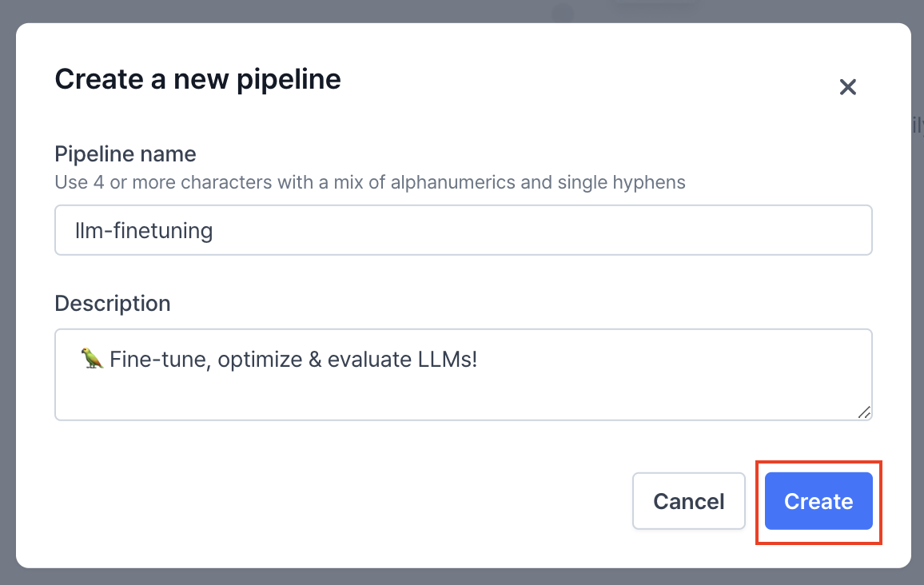The image size is (924, 585).
Task: Click the circular avatar behind the overlay
Action: [562, 11]
